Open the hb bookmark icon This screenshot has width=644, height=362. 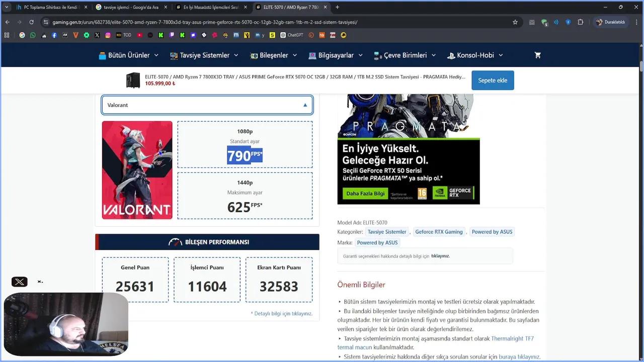[322, 35]
